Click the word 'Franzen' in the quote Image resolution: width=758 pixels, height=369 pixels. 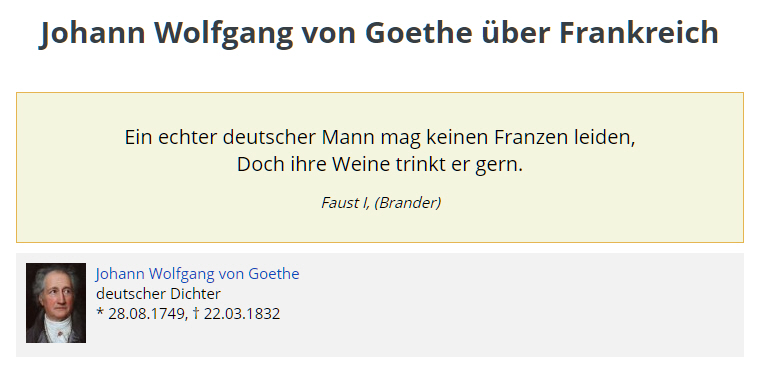click(x=531, y=137)
